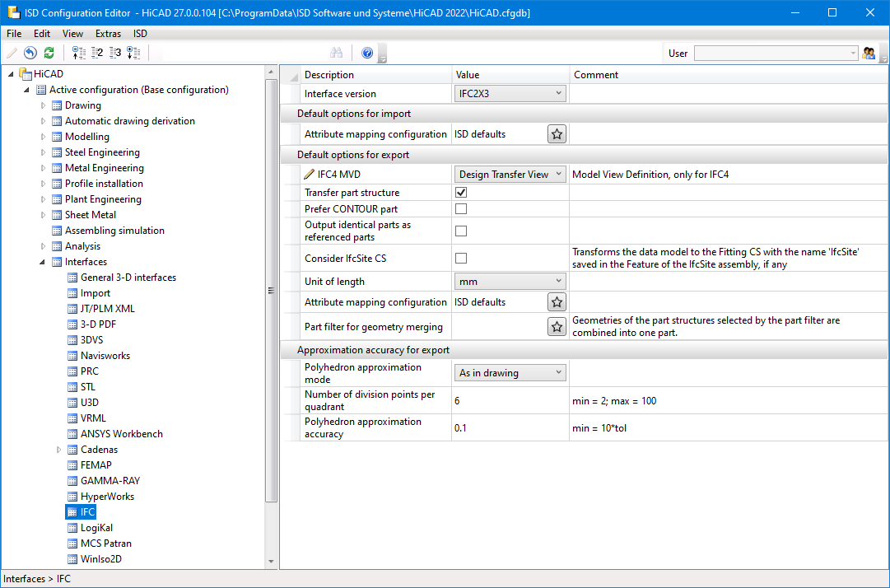The image size is (890, 588).
Task: Click the tree panel vertical scrollbar
Action: pyautogui.click(x=272, y=288)
